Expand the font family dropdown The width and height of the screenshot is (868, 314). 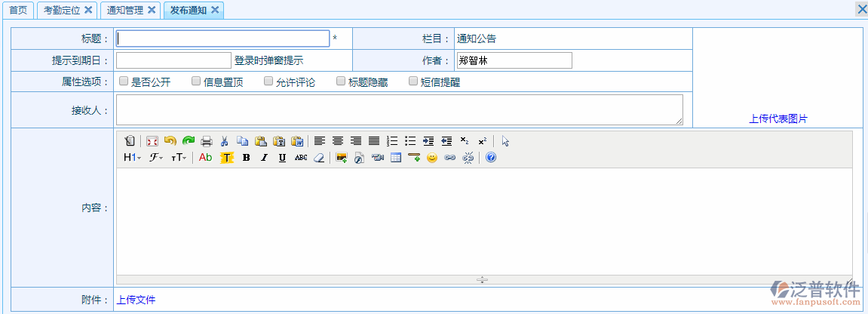click(x=156, y=158)
